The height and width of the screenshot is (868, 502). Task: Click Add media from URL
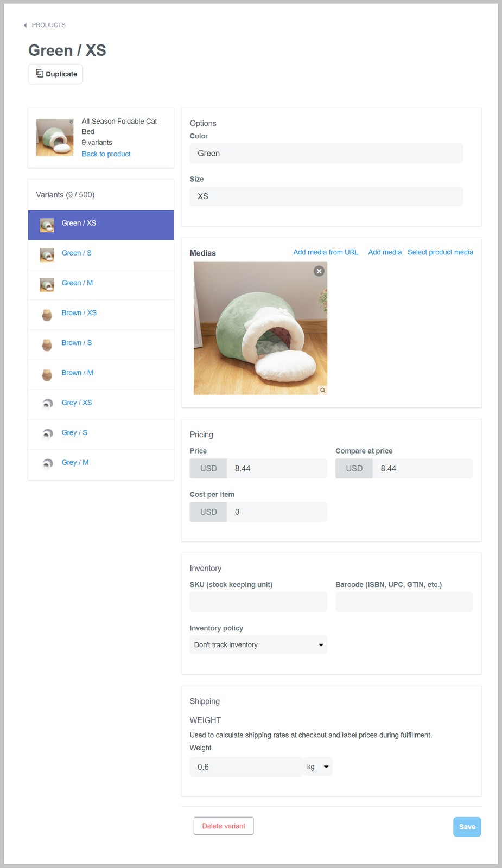326,252
